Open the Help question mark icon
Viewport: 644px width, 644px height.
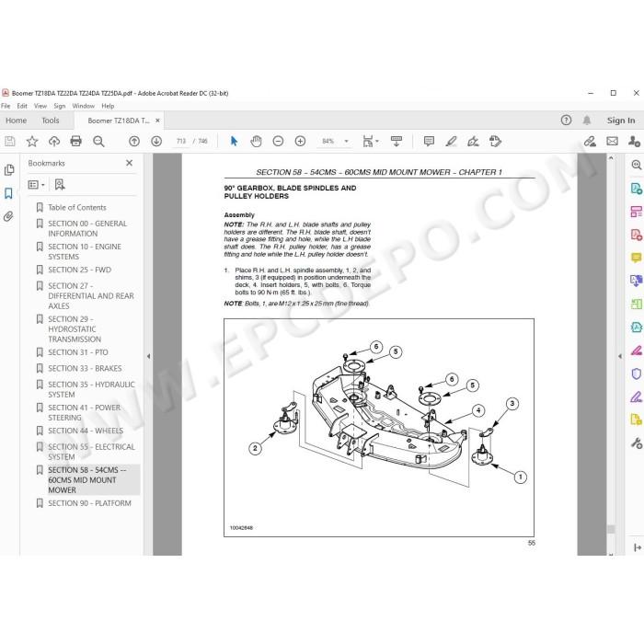pyautogui.click(x=566, y=120)
